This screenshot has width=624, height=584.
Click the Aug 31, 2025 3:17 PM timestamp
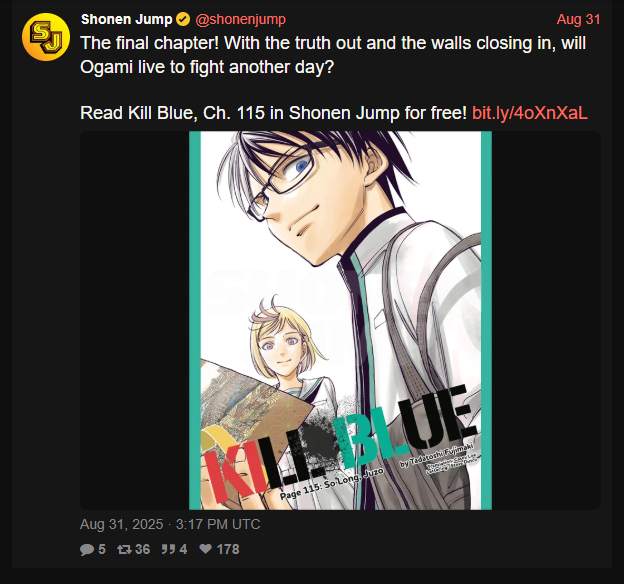click(x=170, y=524)
